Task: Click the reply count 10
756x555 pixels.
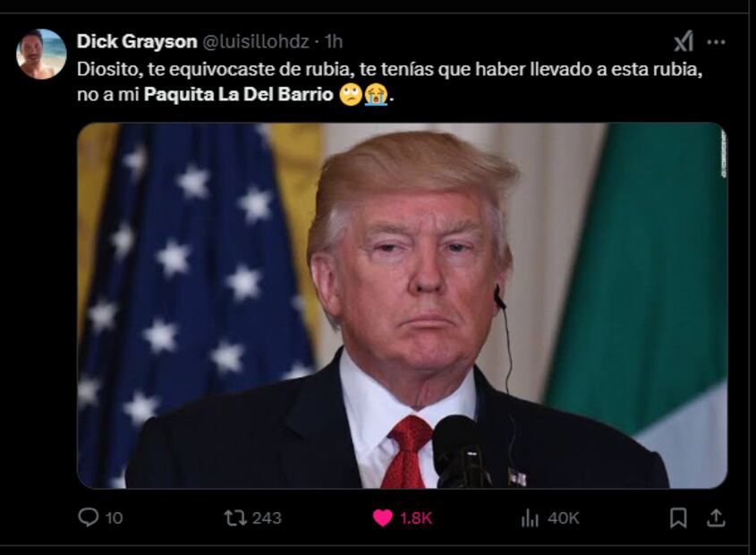Action: click(x=114, y=518)
